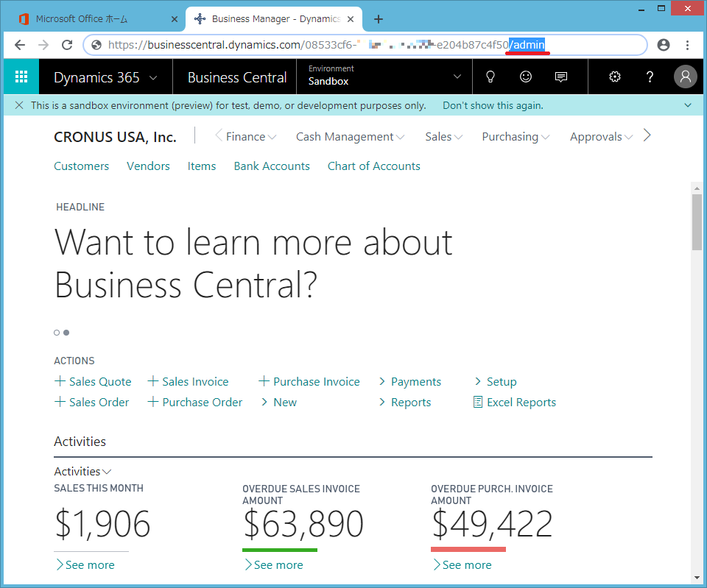The width and height of the screenshot is (707, 588).
Task: Click the question mark help icon
Action: 650,77
